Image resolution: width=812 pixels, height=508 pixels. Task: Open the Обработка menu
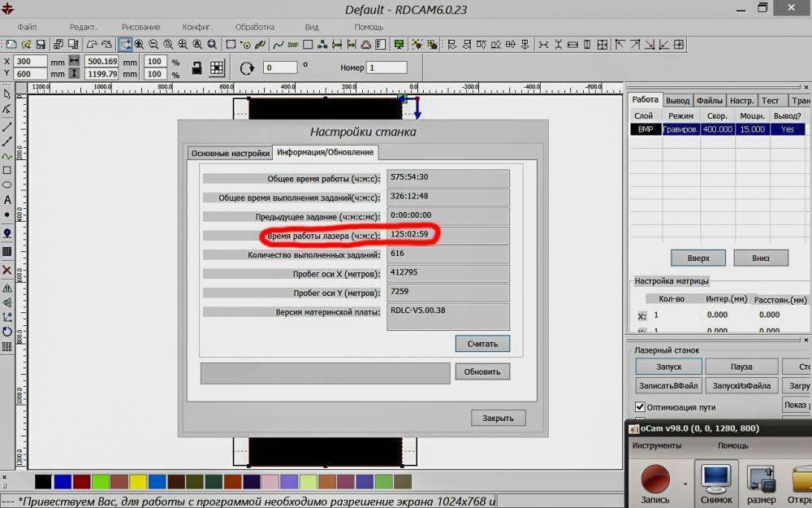(254, 27)
